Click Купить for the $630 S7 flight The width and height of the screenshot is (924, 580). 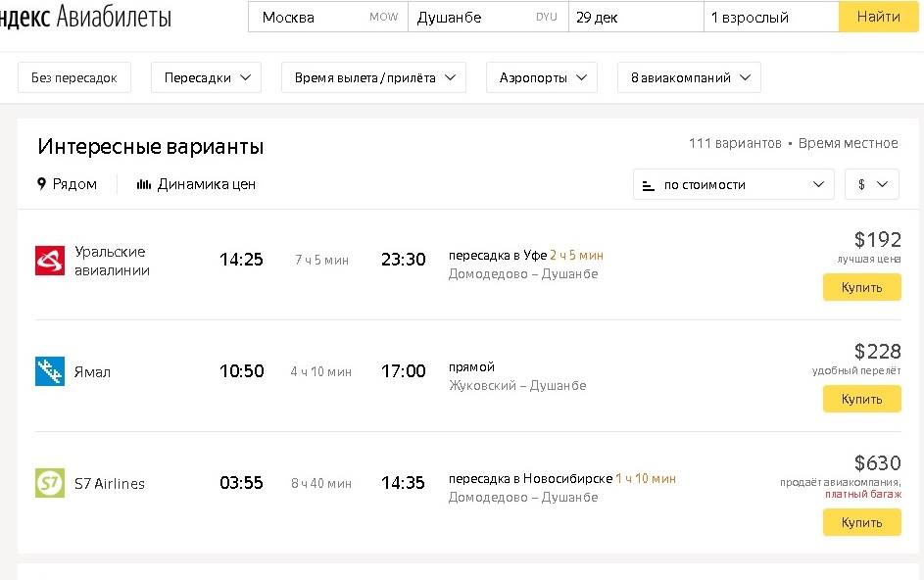pos(861,523)
